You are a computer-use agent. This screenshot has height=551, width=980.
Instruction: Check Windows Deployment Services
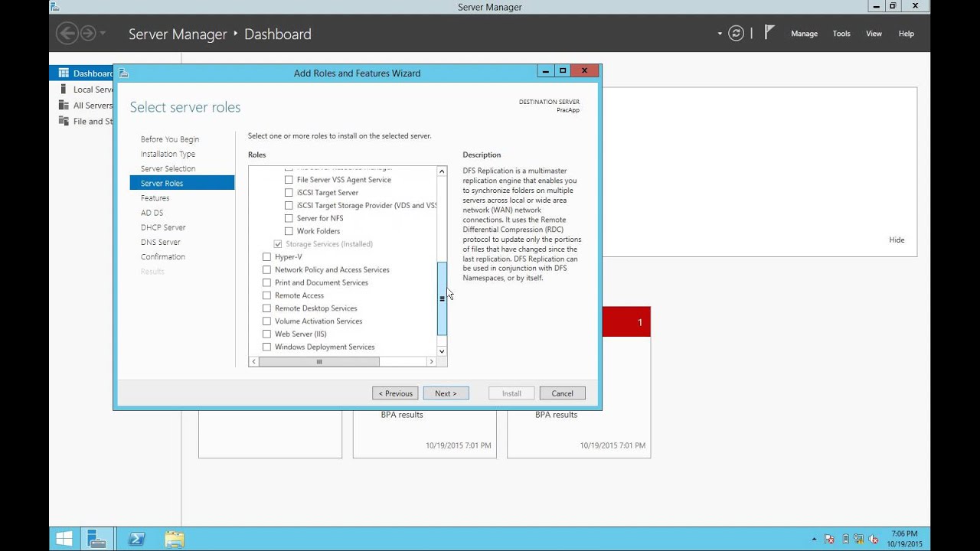tap(266, 347)
